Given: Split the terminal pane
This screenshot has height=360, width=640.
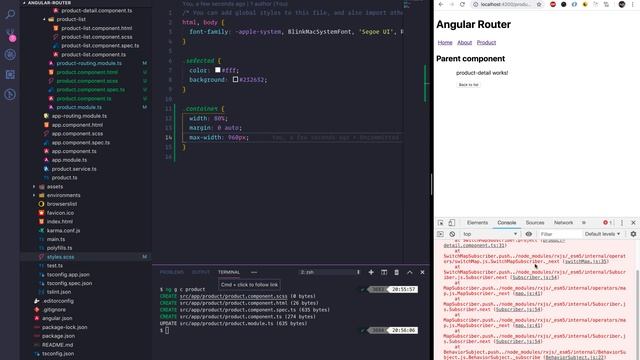Looking at the screenshot, I should 384,272.
